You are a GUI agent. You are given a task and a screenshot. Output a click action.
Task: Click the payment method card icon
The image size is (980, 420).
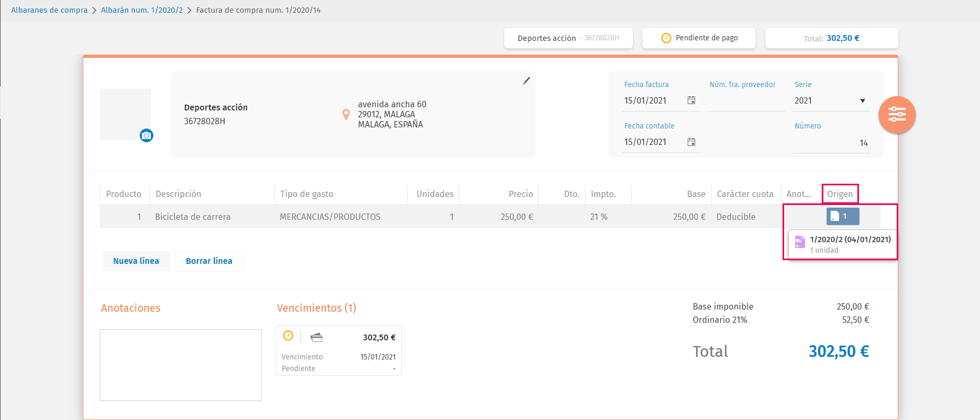click(x=317, y=337)
